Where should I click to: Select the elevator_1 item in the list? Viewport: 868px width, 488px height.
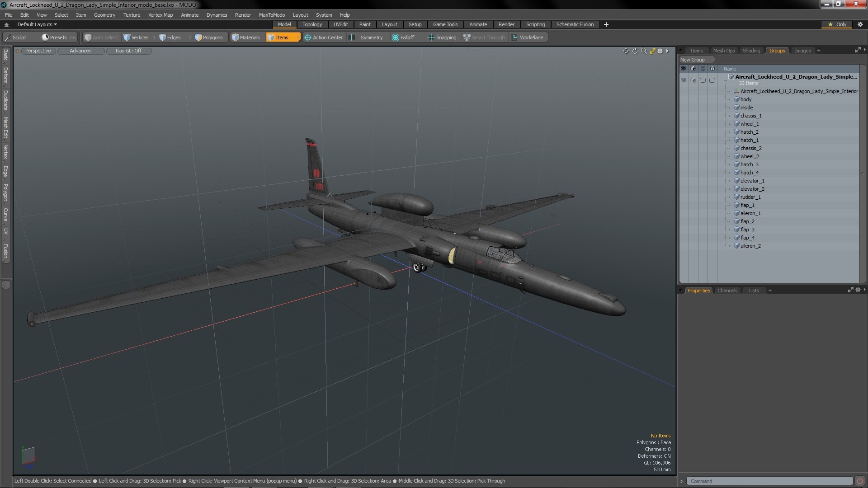coord(752,181)
